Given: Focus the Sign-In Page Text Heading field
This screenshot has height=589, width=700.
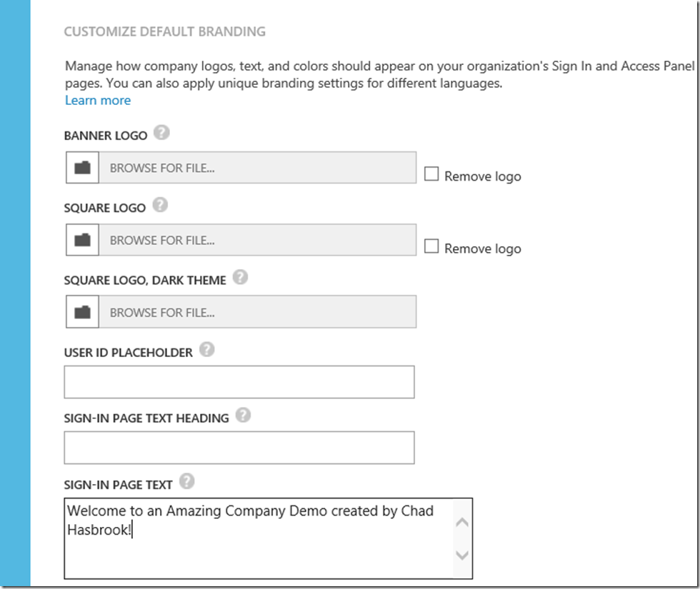Looking at the screenshot, I should pyautogui.click(x=239, y=448).
